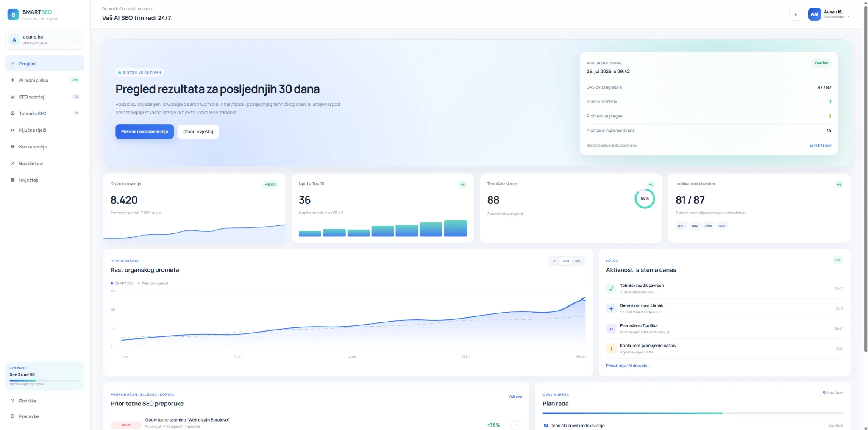The height and width of the screenshot is (430, 868).
Task: Switch chart range to 90D
Action: [578, 261]
